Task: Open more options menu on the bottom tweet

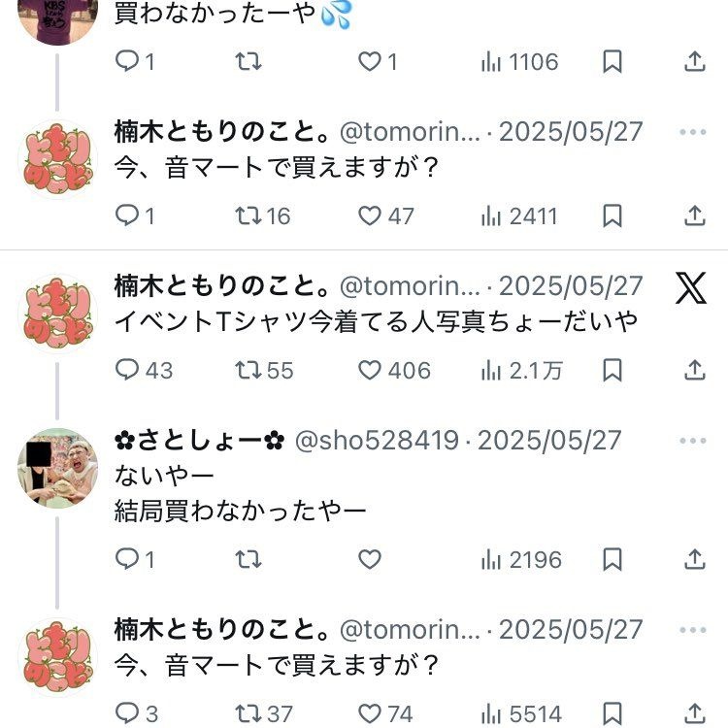Action: point(692,629)
